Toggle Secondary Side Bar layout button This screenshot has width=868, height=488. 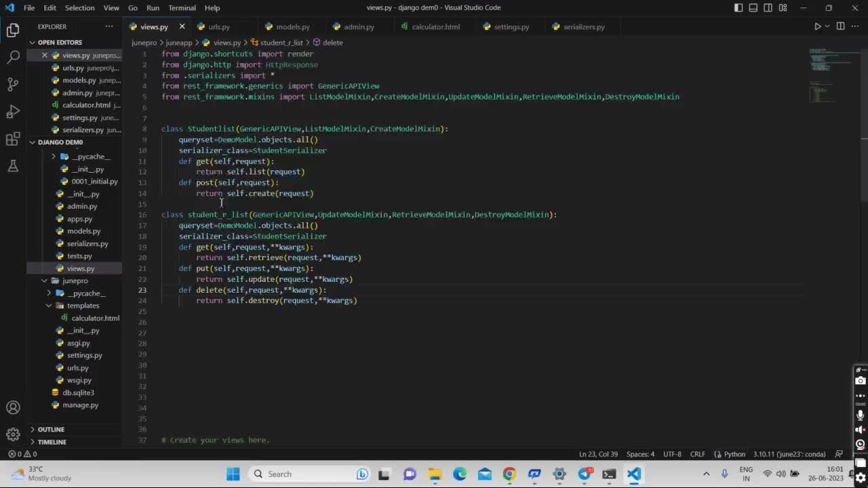[x=768, y=8]
